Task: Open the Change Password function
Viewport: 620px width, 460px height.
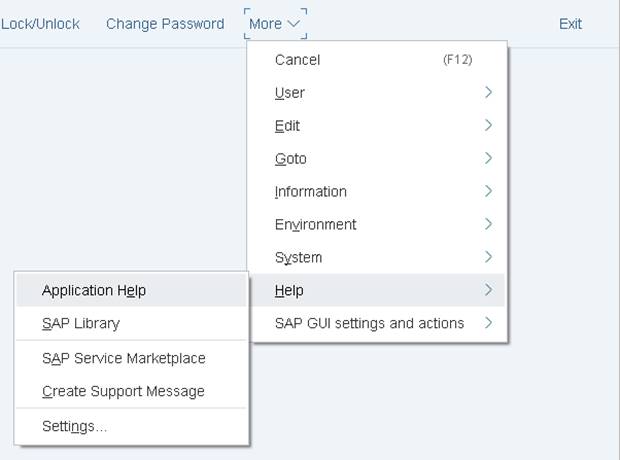Action: 165,23
